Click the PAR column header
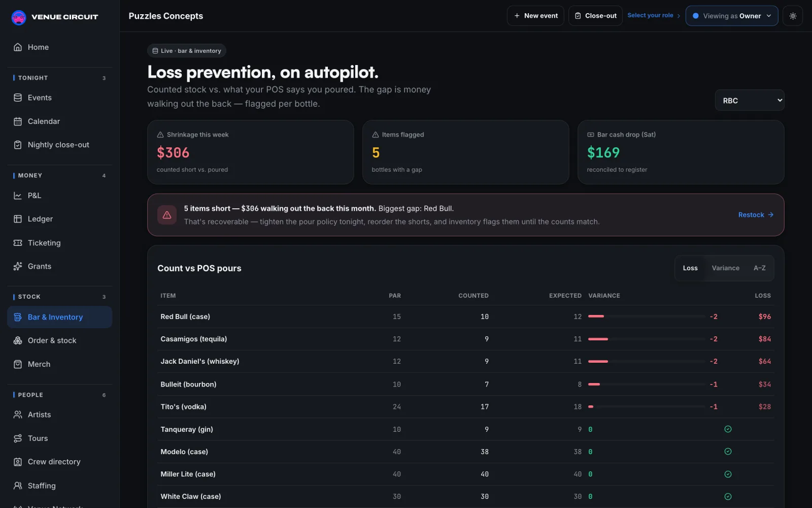812x508 pixels. 395,296
